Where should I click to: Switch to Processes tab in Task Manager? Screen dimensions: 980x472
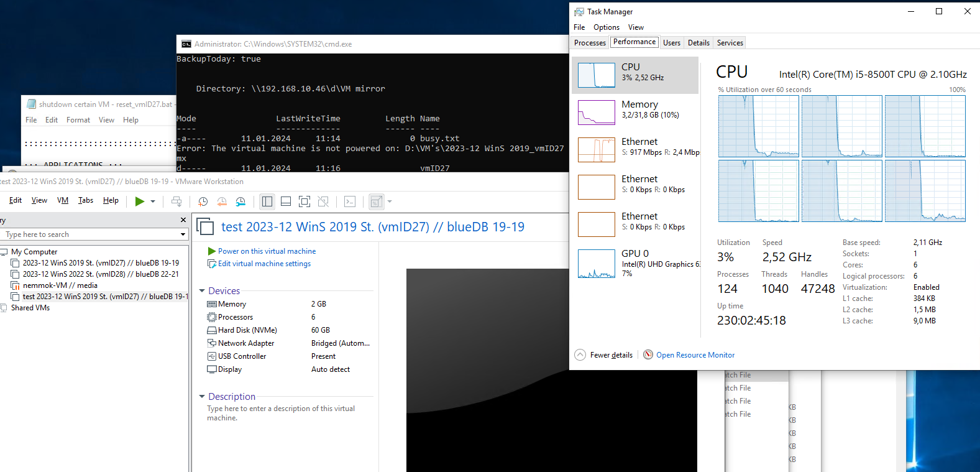[x=590, y=43]
